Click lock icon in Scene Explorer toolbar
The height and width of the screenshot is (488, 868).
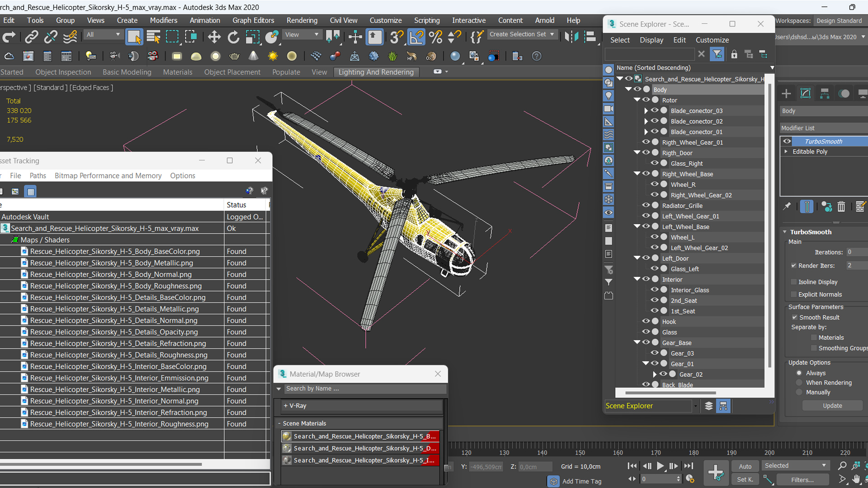tap(734, 54)
